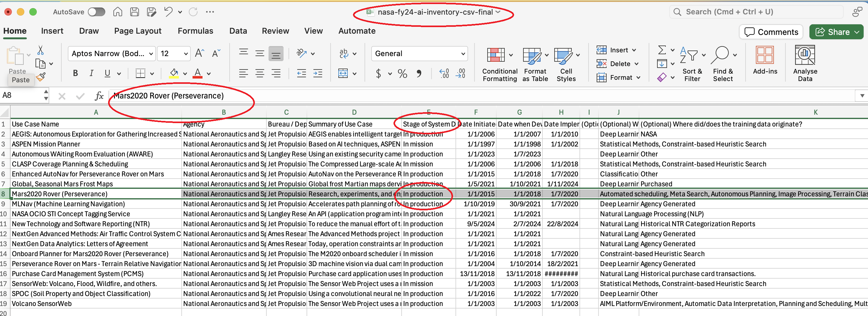Open the Page Layout tab

coord(137,31)
